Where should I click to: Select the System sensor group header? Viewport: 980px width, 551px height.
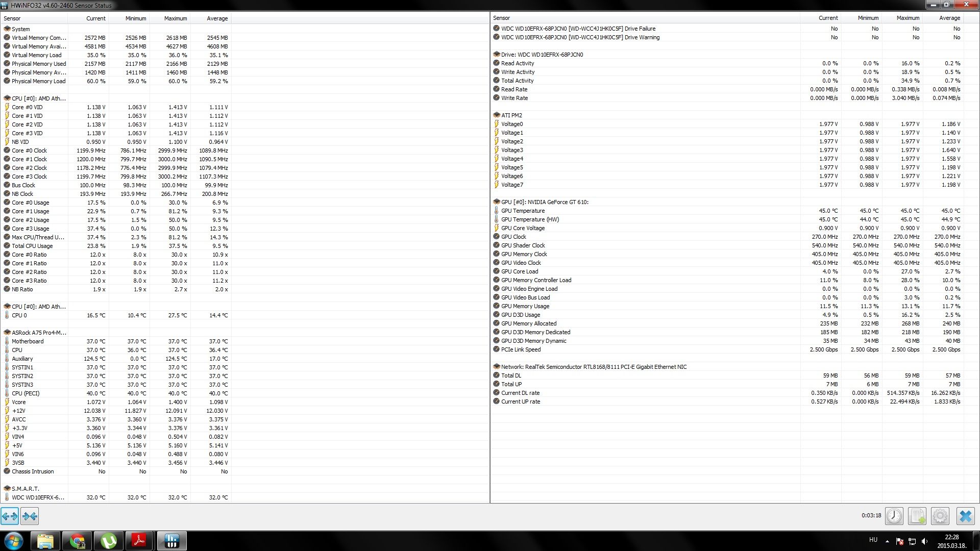(20, 29)
